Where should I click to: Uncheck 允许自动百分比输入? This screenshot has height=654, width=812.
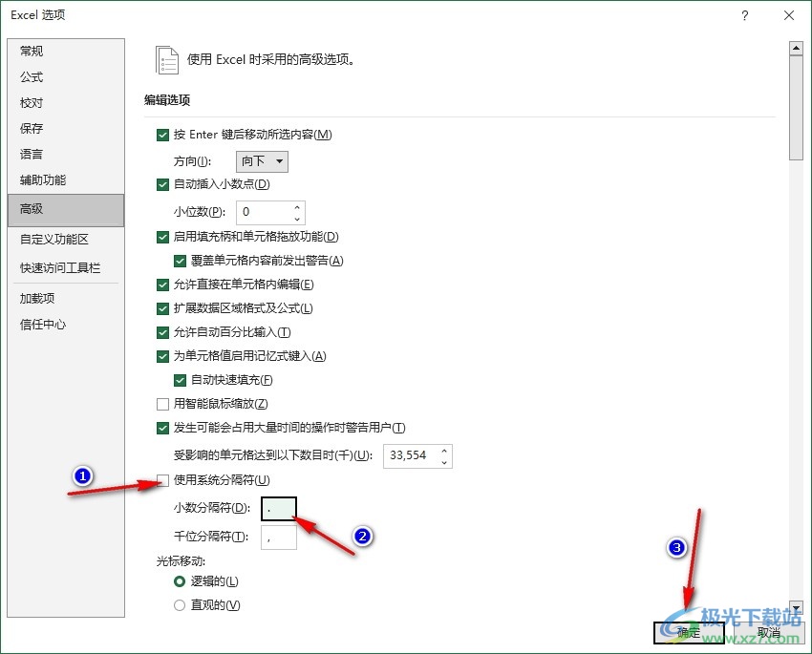(162, 332)
